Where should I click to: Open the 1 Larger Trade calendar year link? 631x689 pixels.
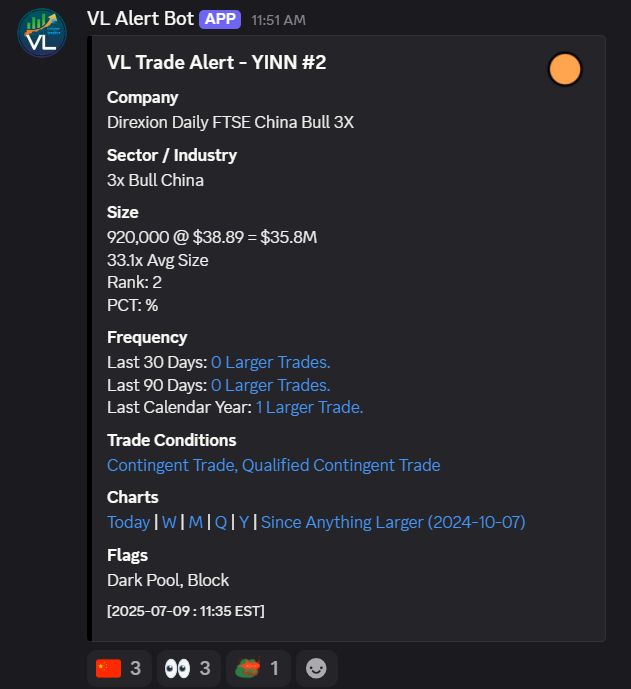click(309, 407)
